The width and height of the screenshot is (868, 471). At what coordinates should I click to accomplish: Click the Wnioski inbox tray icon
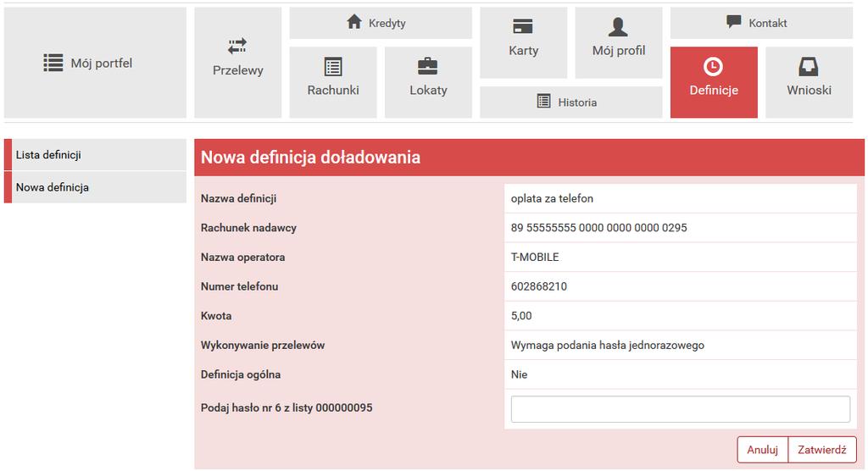pos(808,66)
